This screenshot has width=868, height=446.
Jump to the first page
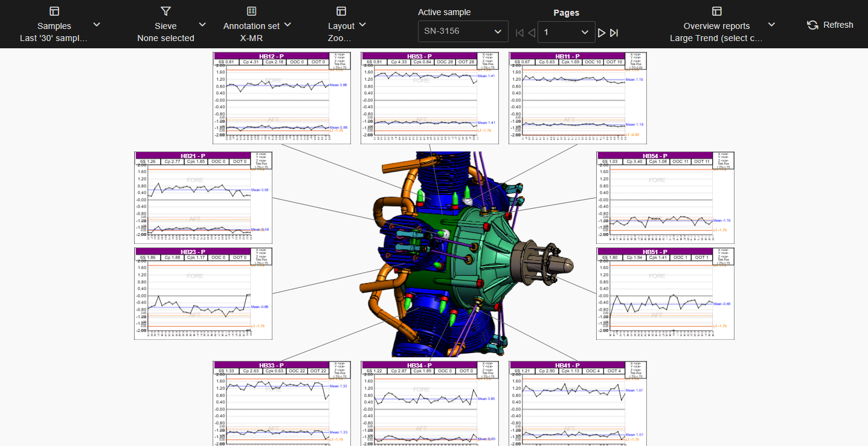coord(519,33)
